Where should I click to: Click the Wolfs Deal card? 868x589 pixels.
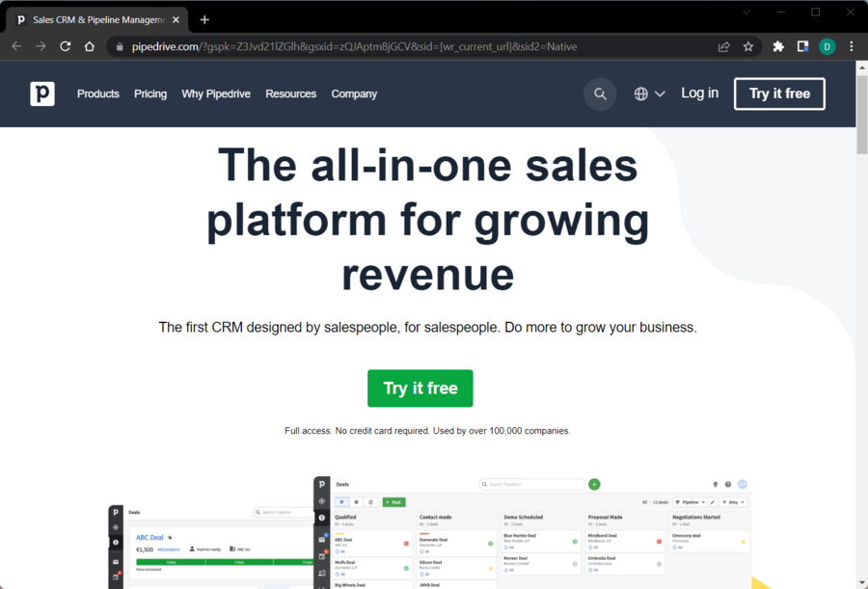pos(372,568)
